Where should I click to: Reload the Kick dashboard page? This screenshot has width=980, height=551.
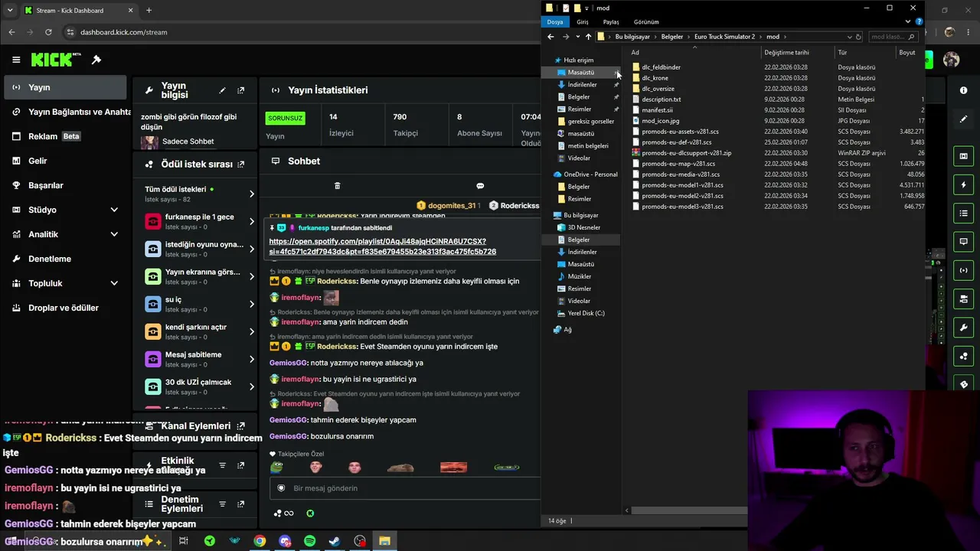(48, 32)
